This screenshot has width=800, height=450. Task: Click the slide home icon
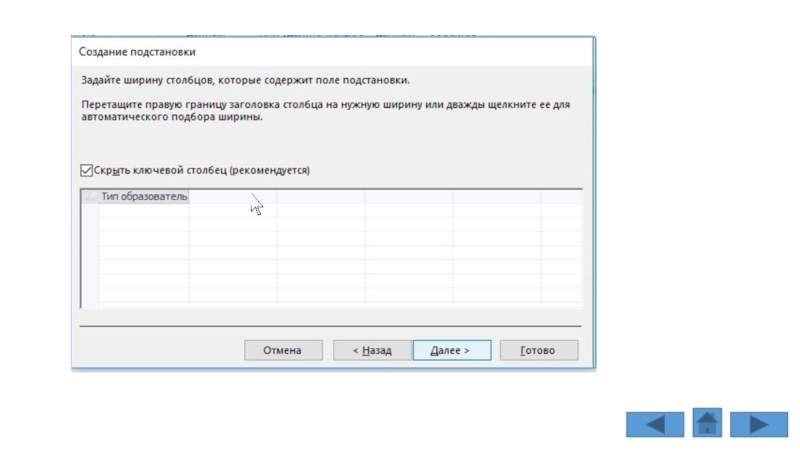point(707,422)
